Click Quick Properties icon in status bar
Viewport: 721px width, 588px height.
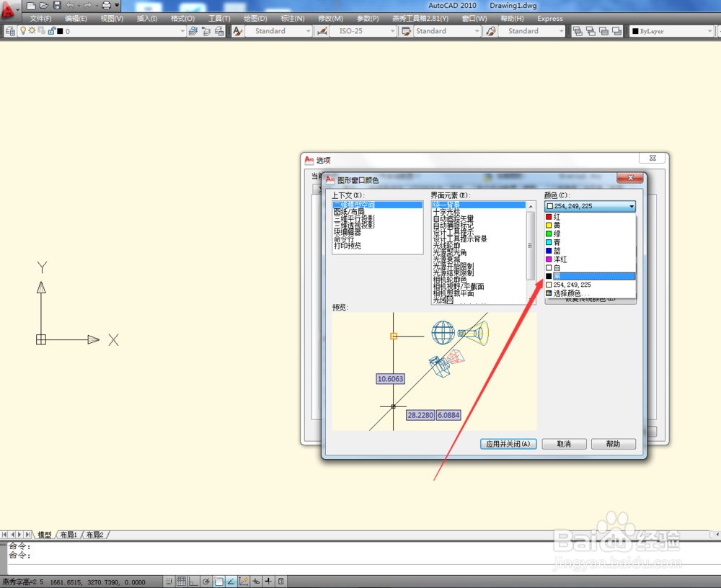[280, 582]
